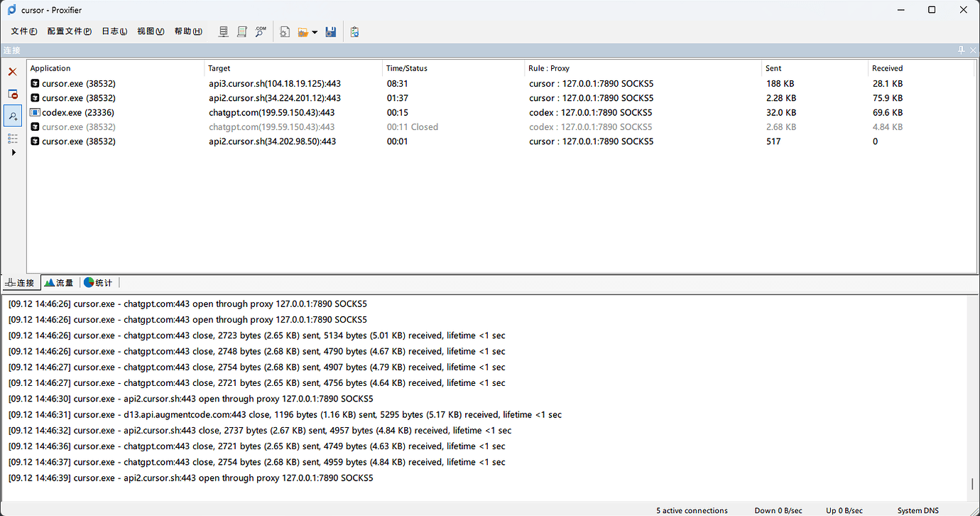This screenshot has height=516, width=980.
Task: Save profile with the floppy disk icon
Action: 331,31
